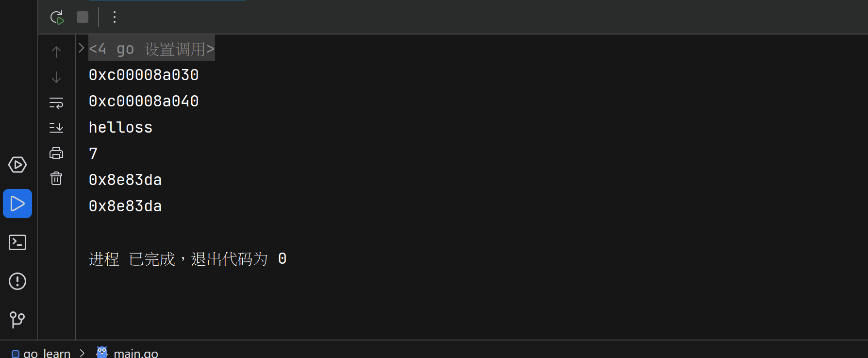Click the breadcrumb chevron after go_learn
The width and height of the screenshot is (868, 358).
tap(83, 353)
